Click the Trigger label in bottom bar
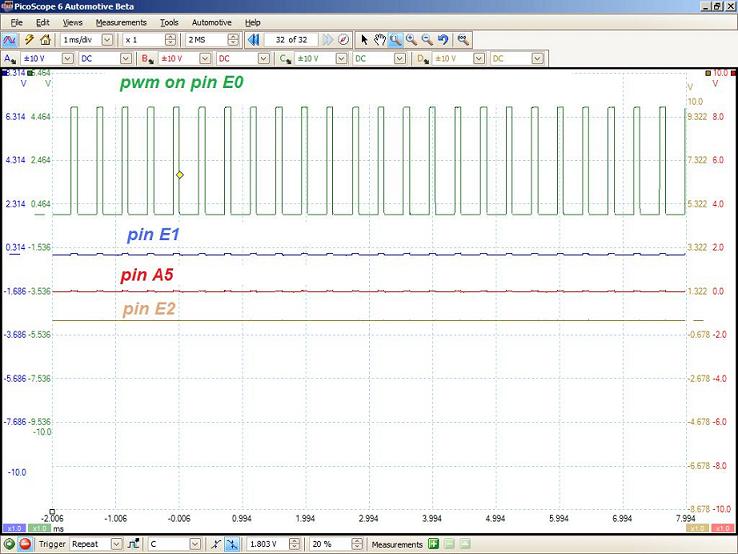 pyautogui.click(x=52, y=544)
